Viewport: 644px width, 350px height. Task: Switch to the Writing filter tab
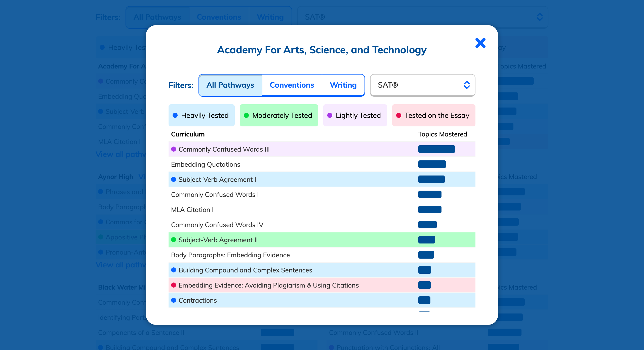(x=343, y=85)
